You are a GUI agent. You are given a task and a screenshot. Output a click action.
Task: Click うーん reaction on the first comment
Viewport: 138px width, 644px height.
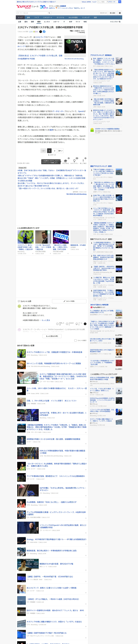coord(79,324)
